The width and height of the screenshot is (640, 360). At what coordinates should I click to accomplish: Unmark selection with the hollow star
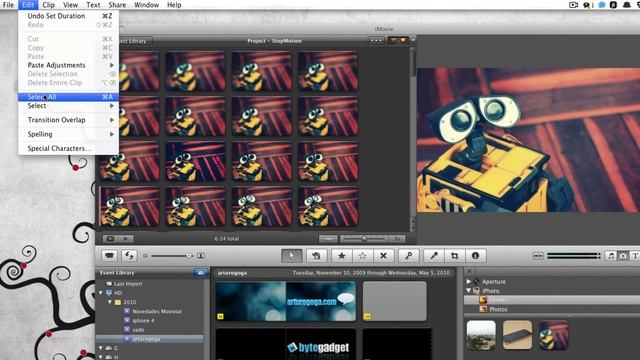coord(362,256)
